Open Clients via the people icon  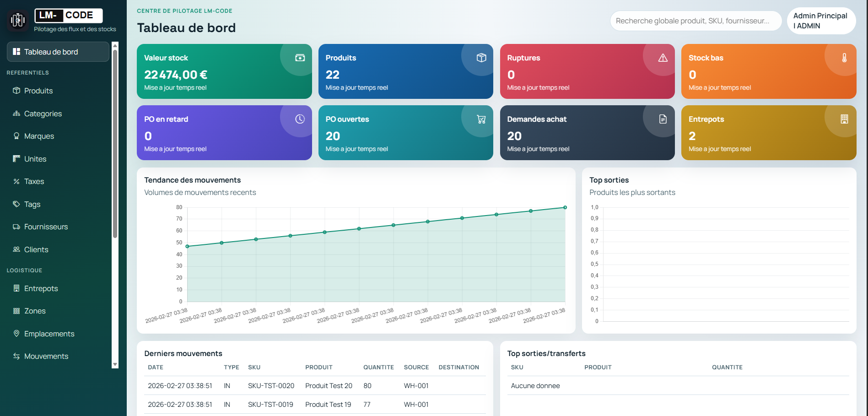pos(16,249)
